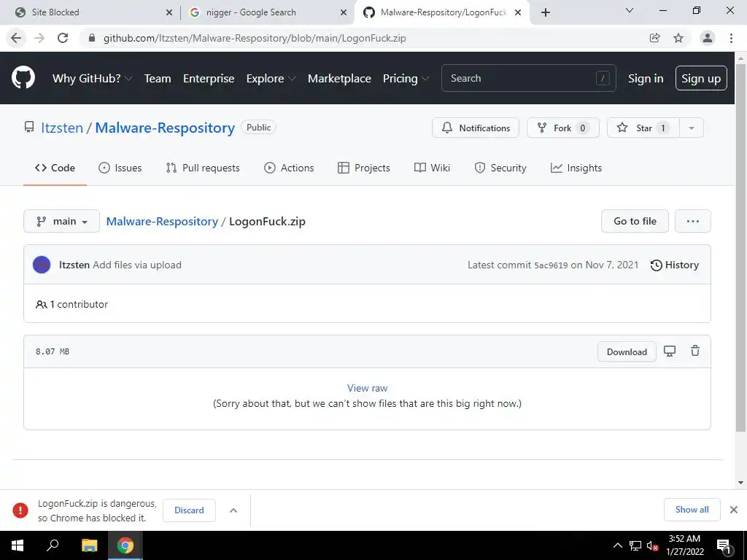This screenshot has width=747, height=560.
Task: Open in GitHub Desktop monitor icon
Action: (x=670, y=351)
